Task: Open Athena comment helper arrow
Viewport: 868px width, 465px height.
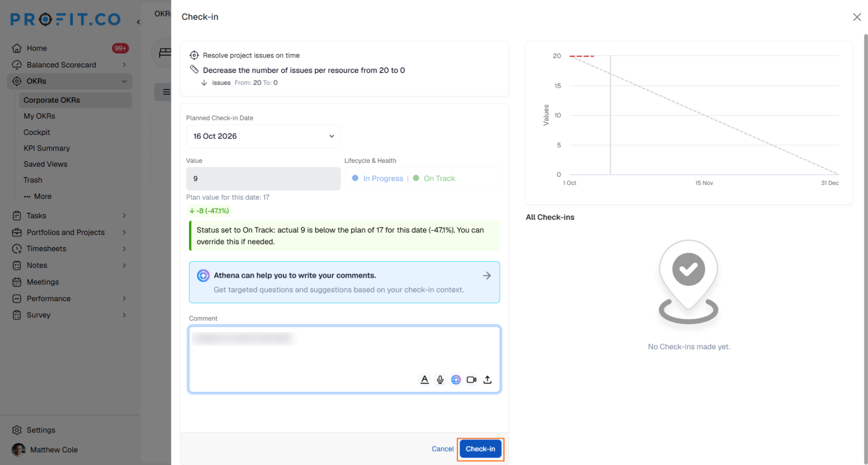Action: [487, 276]
